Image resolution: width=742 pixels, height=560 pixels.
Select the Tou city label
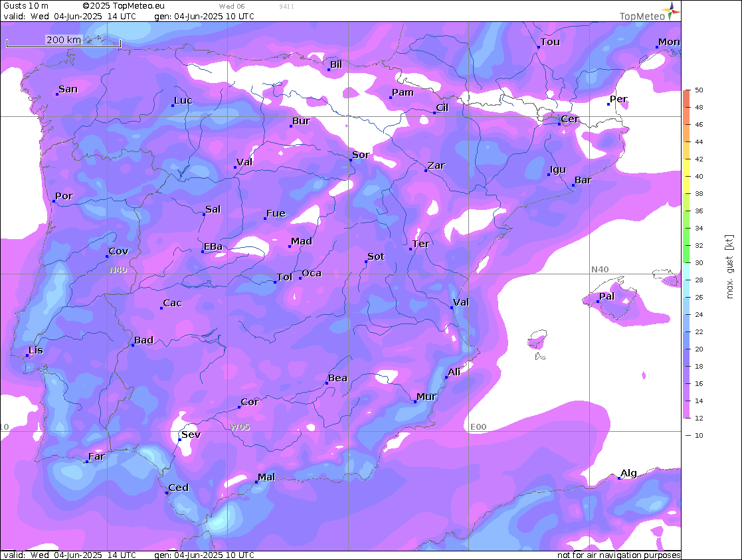click(x=550, y=42)
